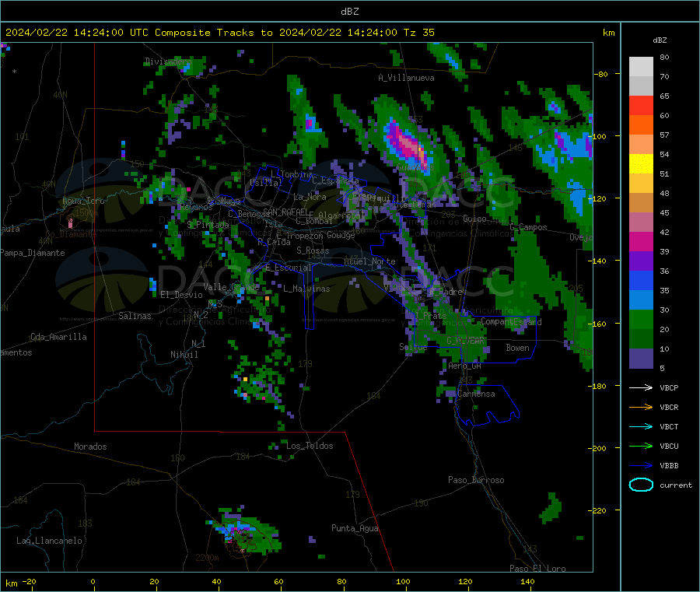Viewport: 700px width, 592px height.
Task: Click the 'E_Escorial' map label
Action: [x=289, y=268]
